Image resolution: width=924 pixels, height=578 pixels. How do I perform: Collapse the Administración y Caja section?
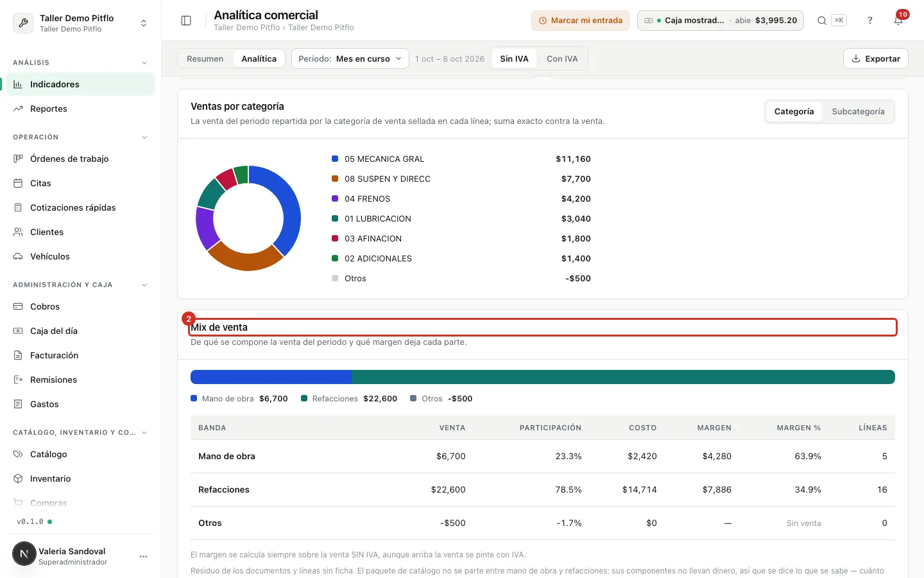144,285
